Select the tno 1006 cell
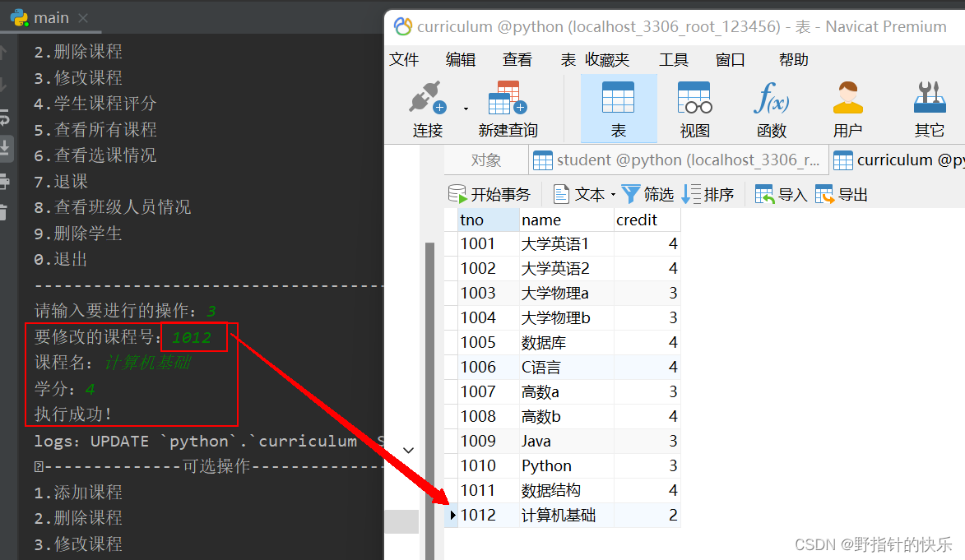Screen dimensions: 965x560 [x=489, y=367]
